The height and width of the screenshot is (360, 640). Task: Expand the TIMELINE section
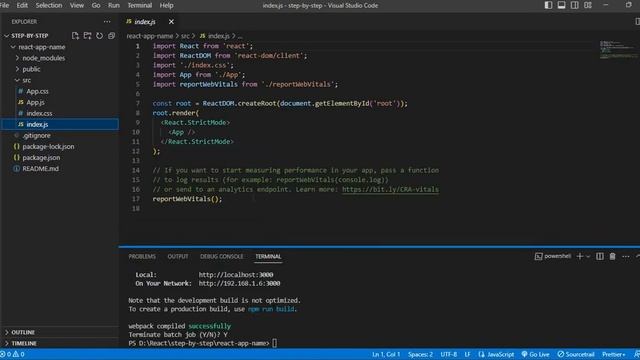[x=24, y=343]
